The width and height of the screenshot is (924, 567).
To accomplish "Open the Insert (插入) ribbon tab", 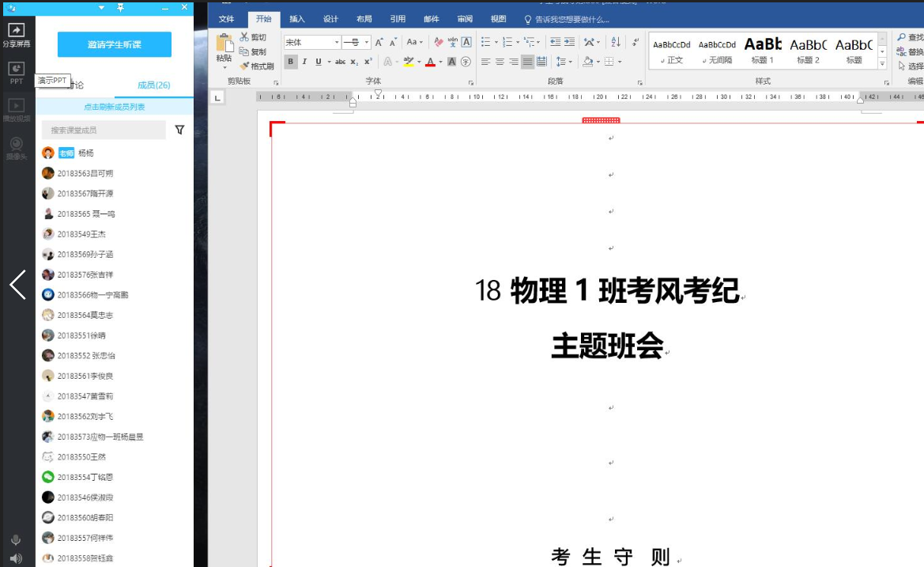I will tap(297, 19).
